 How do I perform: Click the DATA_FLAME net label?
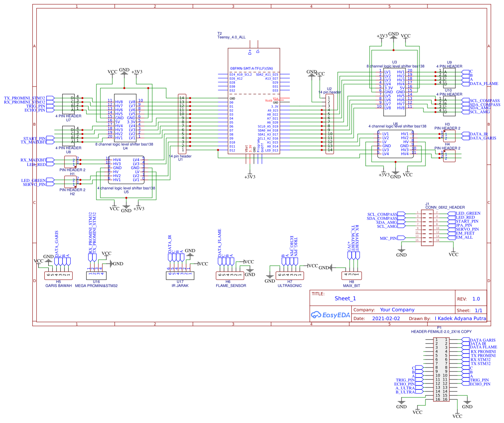click(x=484, y=84)
